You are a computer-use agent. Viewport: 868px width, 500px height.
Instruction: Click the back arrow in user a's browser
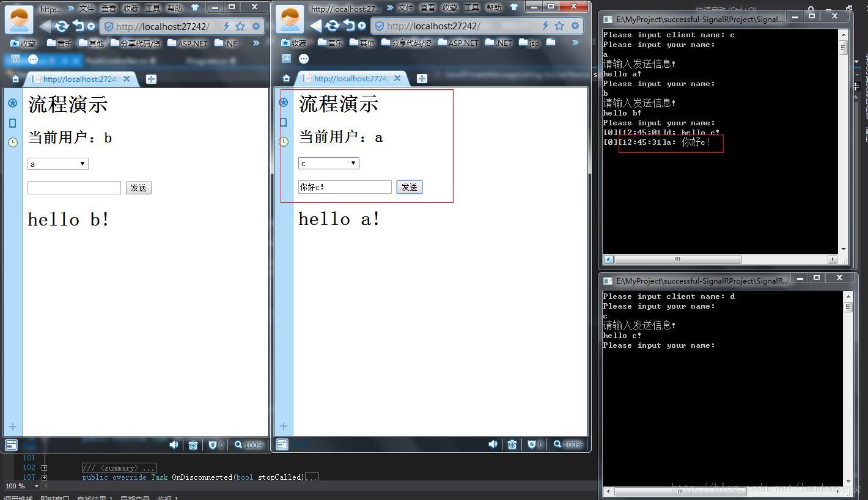[315, 26]
